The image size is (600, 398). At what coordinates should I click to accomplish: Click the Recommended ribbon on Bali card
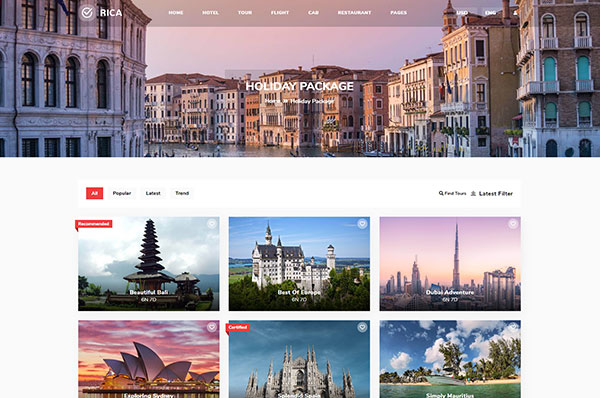(x=93, y=224)
